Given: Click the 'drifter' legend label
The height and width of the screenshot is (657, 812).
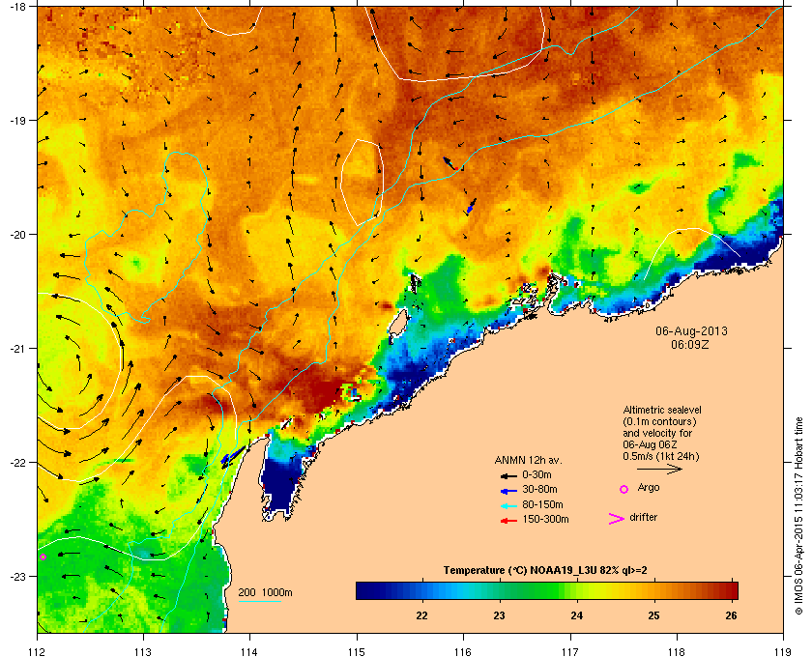Looking at the screenshot, I should [x=643, y=517].
